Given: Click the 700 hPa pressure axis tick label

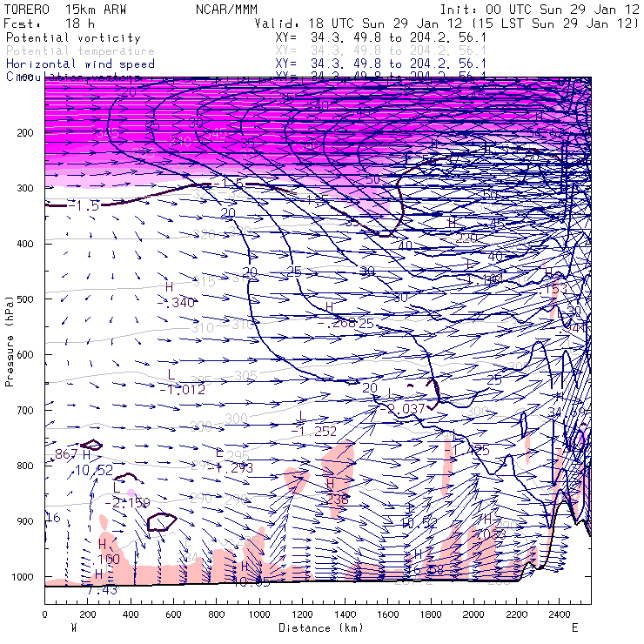Looking at the screenshot, I should [x=24, y=410].
